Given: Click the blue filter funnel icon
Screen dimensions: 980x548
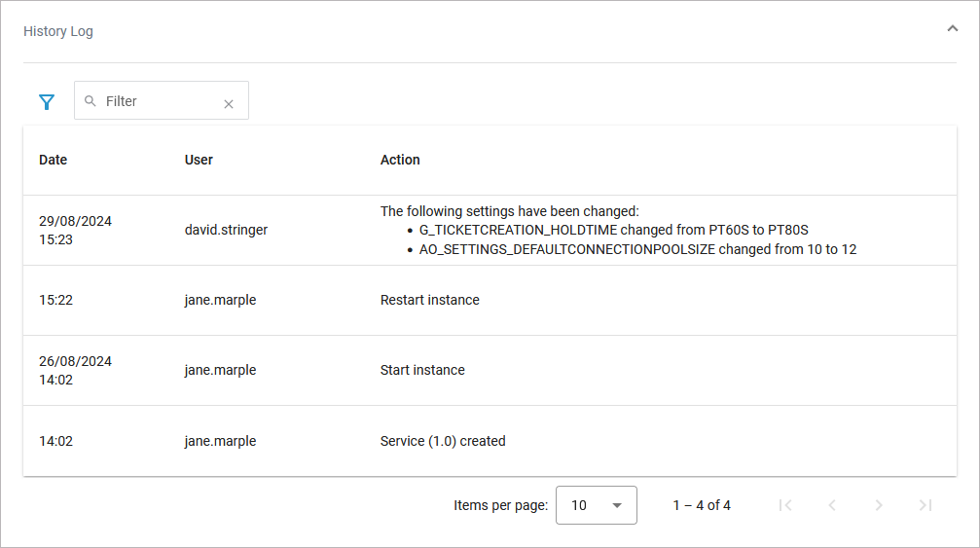Looking at the screenshot, I should [x=47, y=101].
